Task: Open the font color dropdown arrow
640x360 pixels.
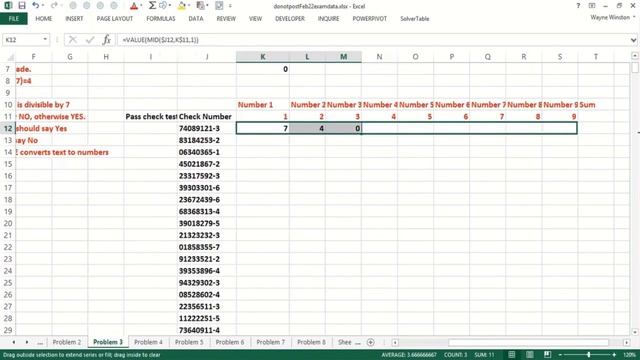Action: (x=141, y=6)
